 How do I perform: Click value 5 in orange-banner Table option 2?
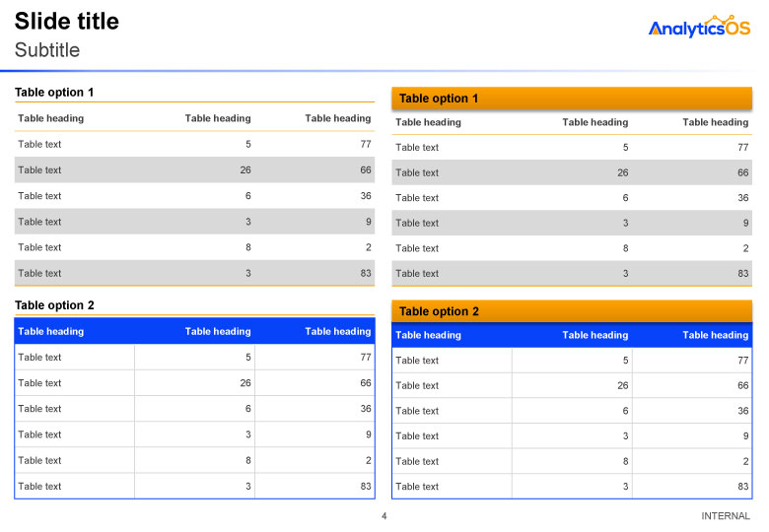pyautogui.click(x=625, y=361)
